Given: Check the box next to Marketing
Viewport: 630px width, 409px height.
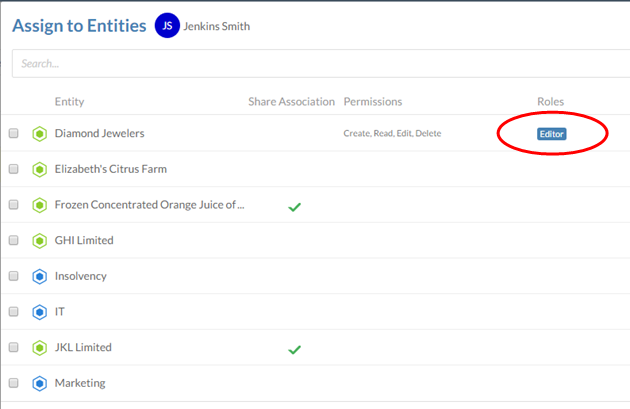Looking at the screenshot, I should [x=14, y=383].
